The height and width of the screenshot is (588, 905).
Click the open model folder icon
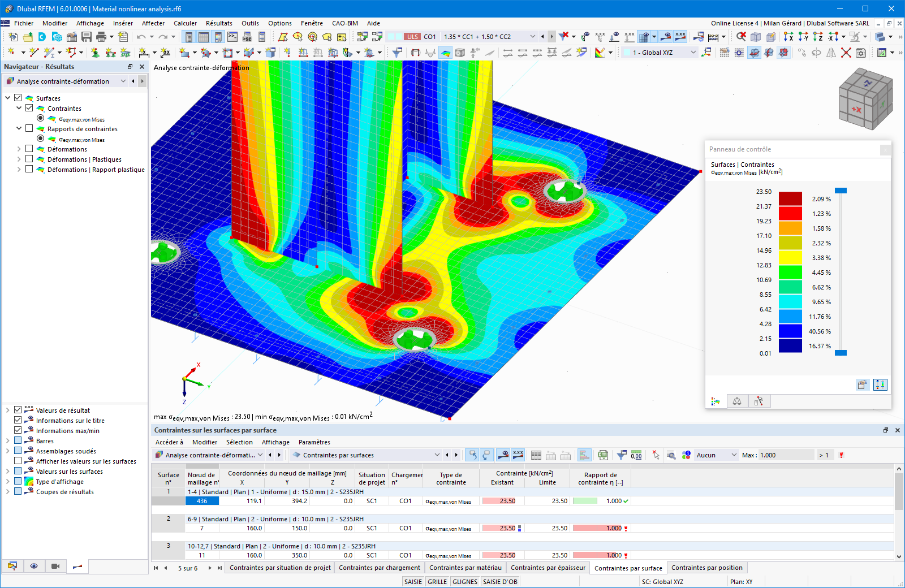pyautogui.click(x=28, y=37)
